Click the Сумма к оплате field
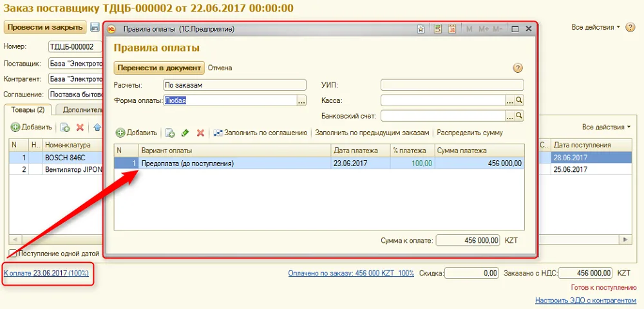This screenshot has width=644, height=309. [468, 241]
